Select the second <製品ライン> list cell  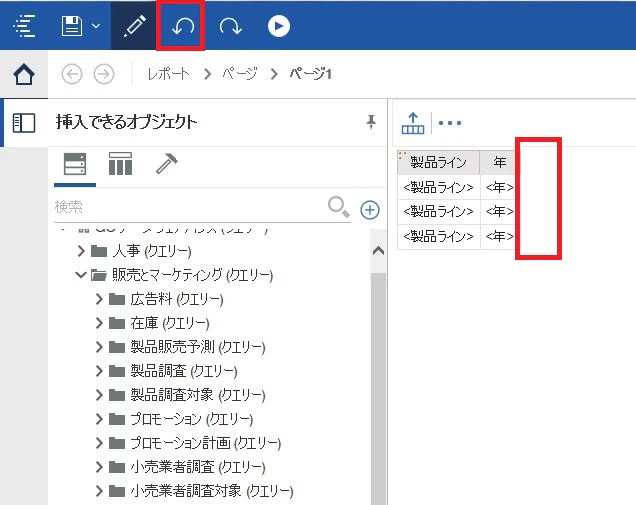pyautogui.click(x=438, y=212)
